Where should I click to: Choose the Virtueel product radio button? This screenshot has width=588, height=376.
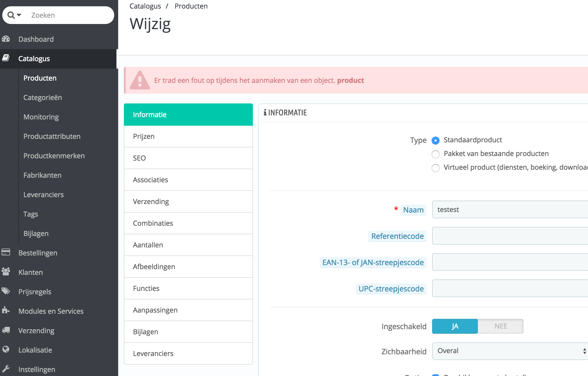pos(436,168)
